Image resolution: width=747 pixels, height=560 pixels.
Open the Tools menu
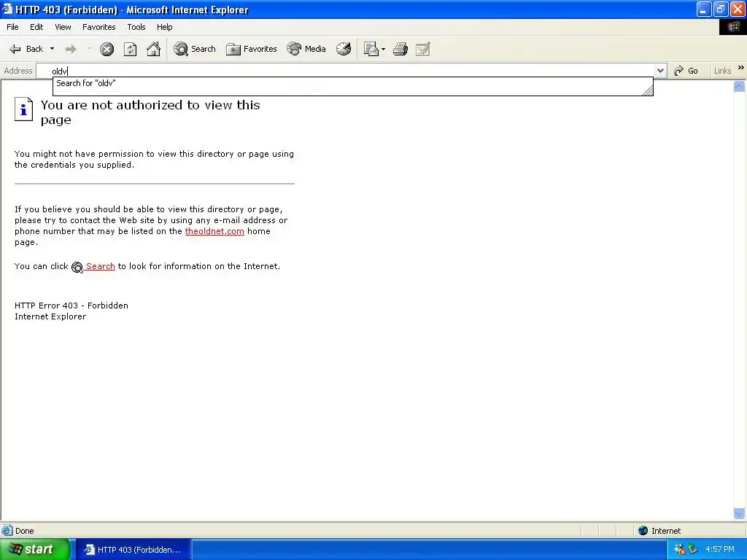click(136, 27)
